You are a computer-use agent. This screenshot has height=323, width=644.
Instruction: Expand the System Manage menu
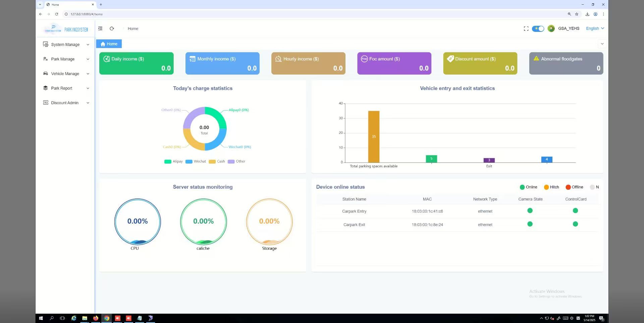coord(66,44)
